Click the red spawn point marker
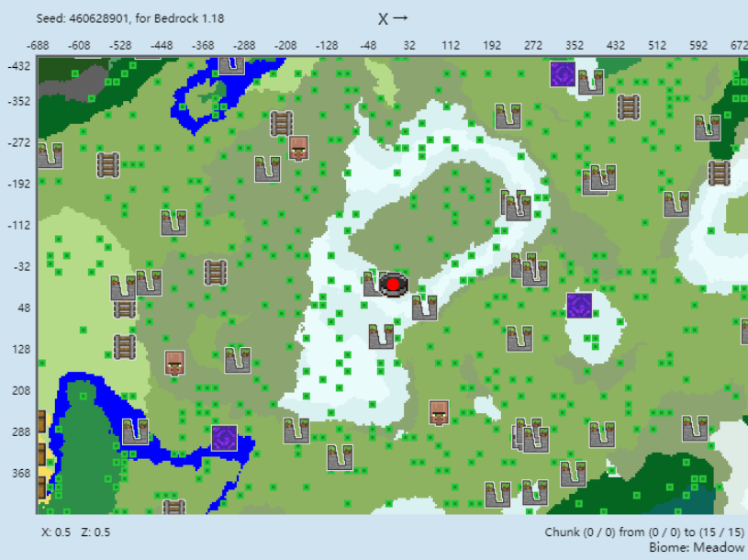 pyautogui.click(x=393, y=285)
